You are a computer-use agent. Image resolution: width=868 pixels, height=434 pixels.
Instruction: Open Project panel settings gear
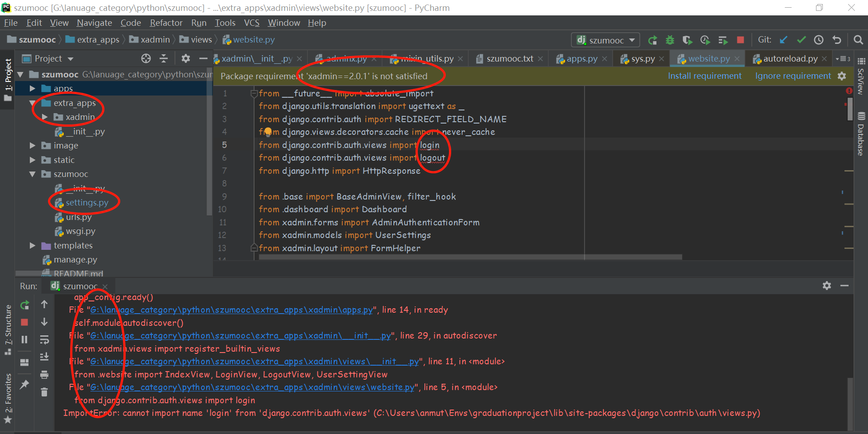(x=185, y=58)
